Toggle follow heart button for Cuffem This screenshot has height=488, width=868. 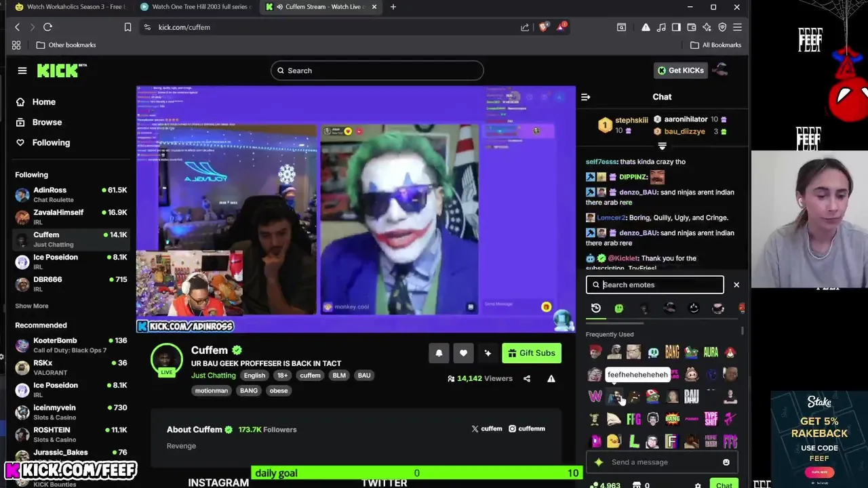463,353
